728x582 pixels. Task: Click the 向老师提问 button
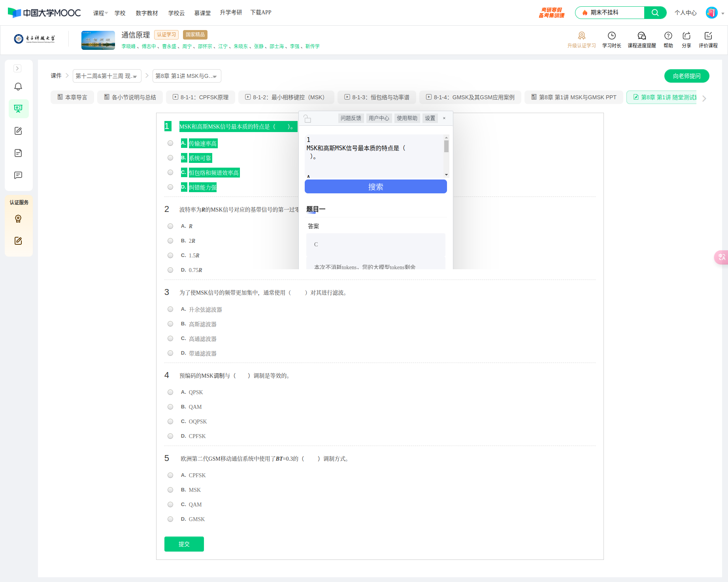point(687,76)
